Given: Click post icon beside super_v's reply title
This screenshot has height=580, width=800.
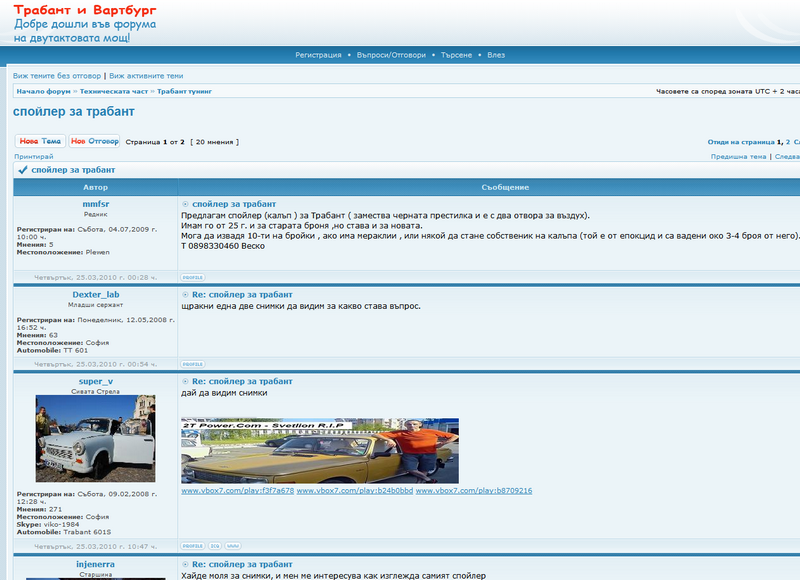Looking at the screenshot, I should 185,382.
